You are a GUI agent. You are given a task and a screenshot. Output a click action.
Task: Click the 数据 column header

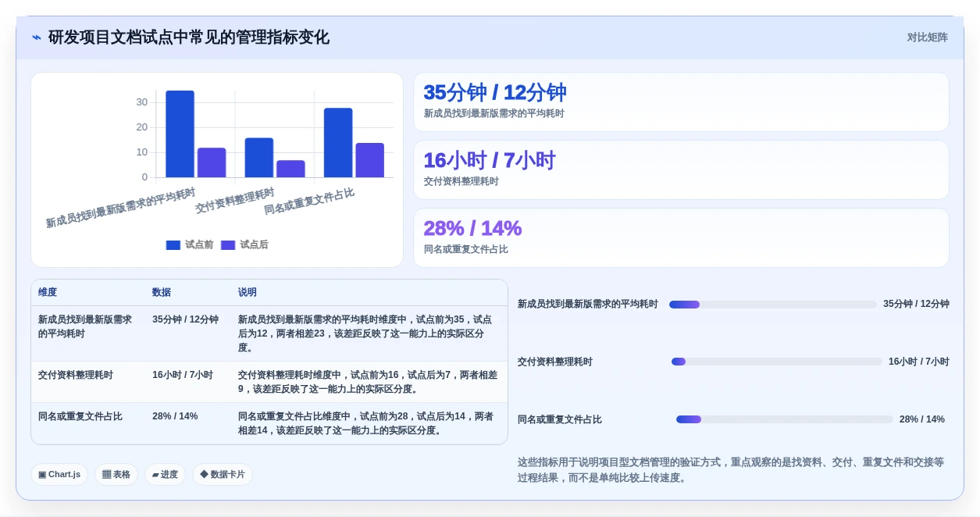pyautogui.click(x=162, y=292)
